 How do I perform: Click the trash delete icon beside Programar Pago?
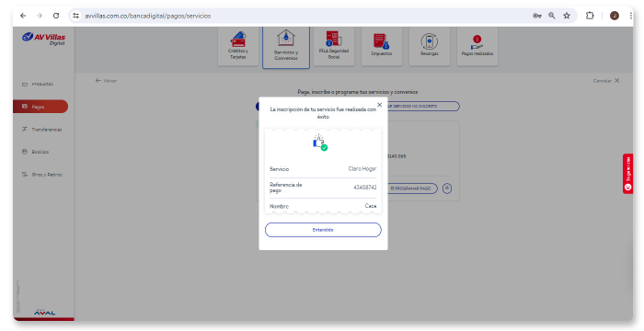[x=447, y=188]
